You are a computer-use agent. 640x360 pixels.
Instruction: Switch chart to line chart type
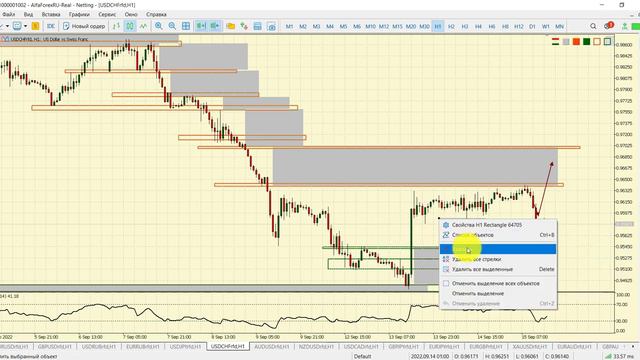[143, 26]
